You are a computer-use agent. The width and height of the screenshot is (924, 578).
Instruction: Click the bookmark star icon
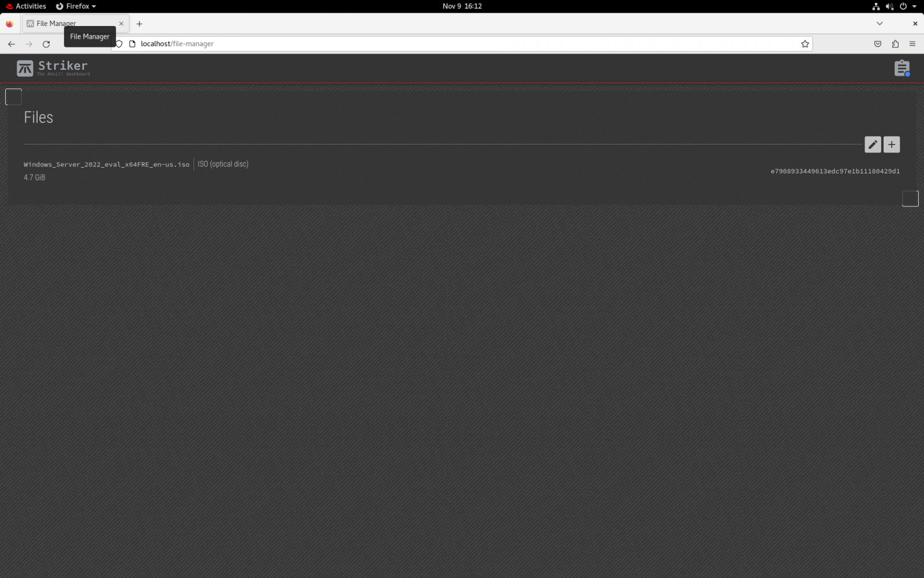(x=805, y=44)
